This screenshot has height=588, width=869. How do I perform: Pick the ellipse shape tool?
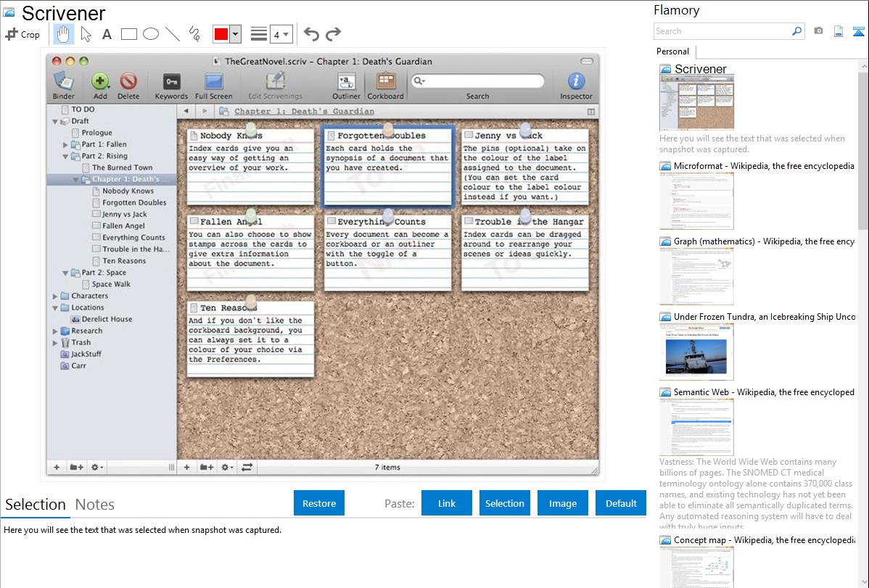pos(151,34)
